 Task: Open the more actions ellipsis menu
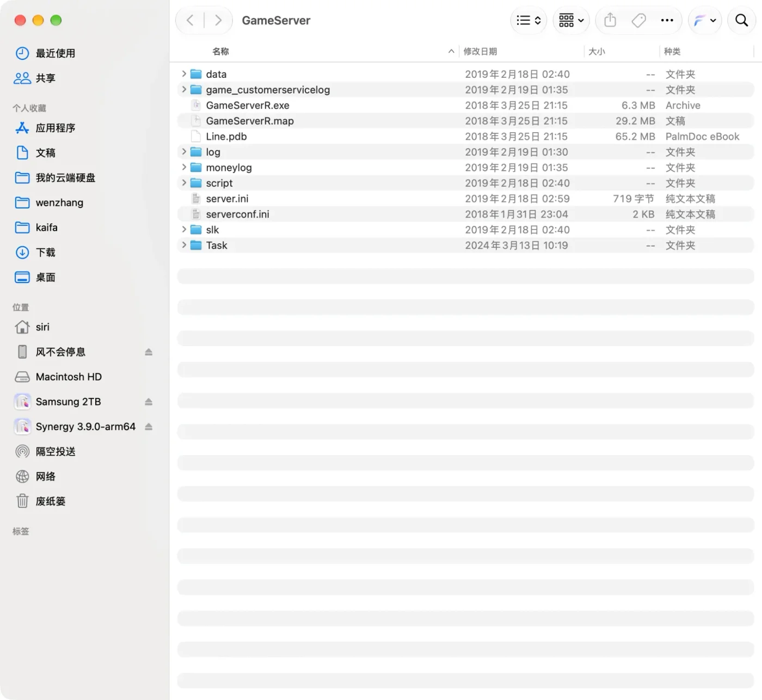click(667, 21)
